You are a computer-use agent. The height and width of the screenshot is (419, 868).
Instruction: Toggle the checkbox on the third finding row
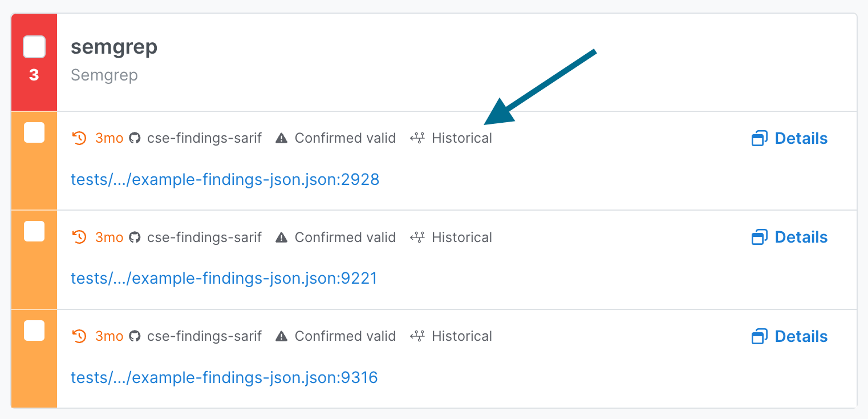coord(34,330)
